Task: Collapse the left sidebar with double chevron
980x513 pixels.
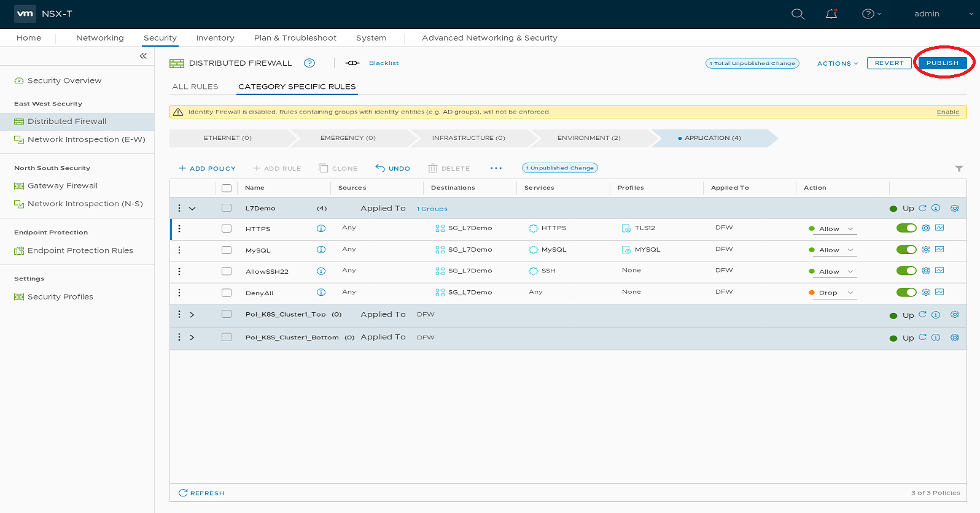Action: pyautogui.click(x=143, y=56)
